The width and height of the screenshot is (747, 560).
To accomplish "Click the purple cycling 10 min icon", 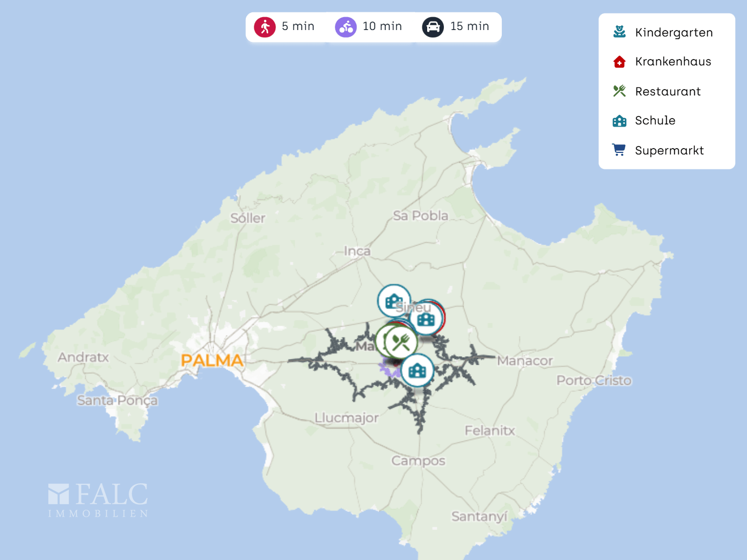I will tap(346, 27).
